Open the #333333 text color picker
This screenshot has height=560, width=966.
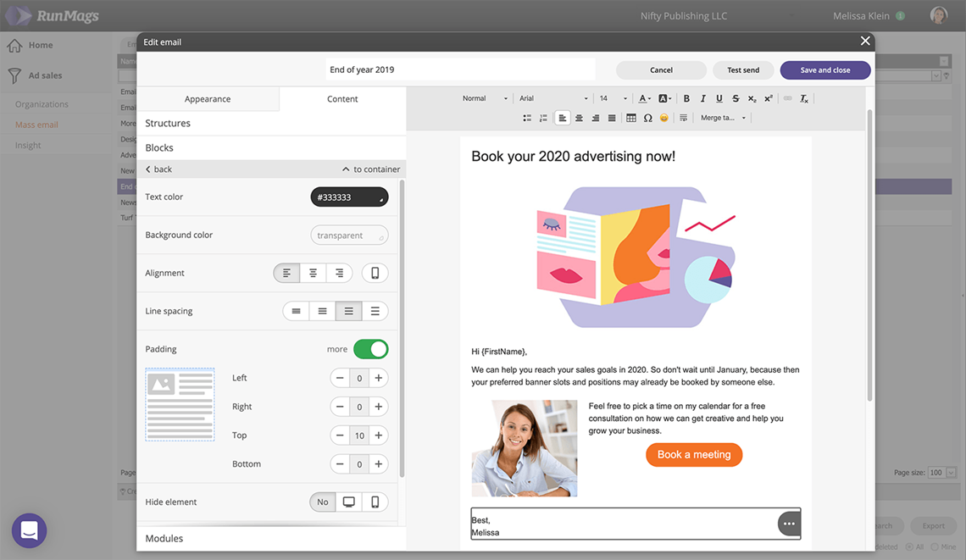point(349,197)
